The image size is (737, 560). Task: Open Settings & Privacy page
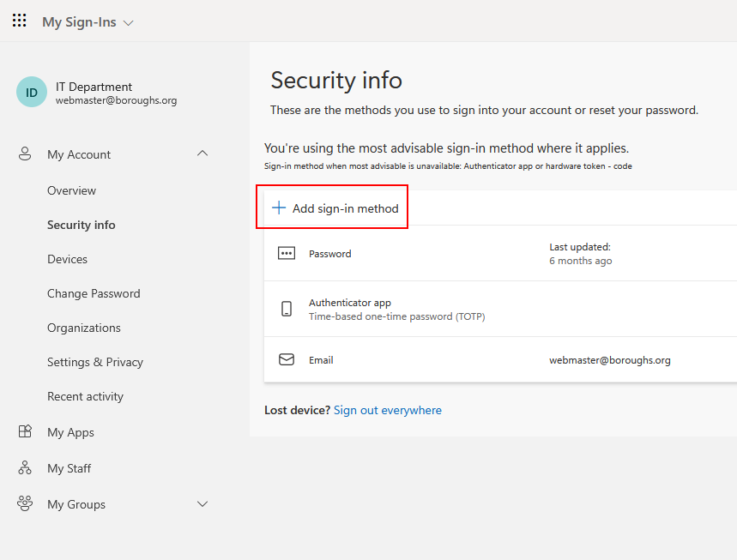tap(94, 362)
